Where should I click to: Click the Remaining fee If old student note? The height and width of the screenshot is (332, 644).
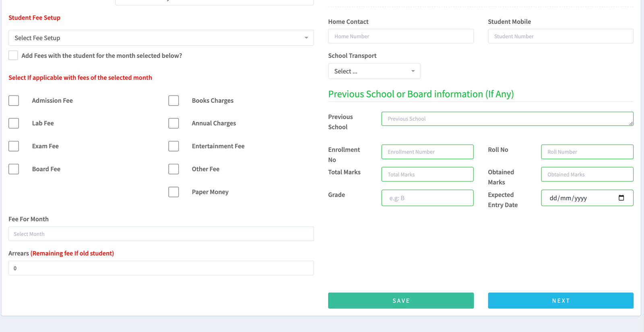pyautogui.click(x=72, y=253)
